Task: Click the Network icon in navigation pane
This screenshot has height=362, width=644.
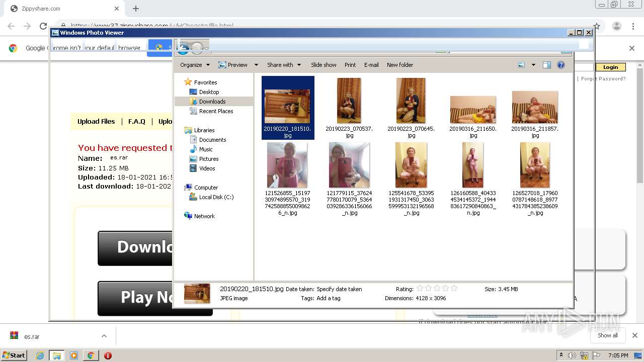Action: (x=188, y=216)
